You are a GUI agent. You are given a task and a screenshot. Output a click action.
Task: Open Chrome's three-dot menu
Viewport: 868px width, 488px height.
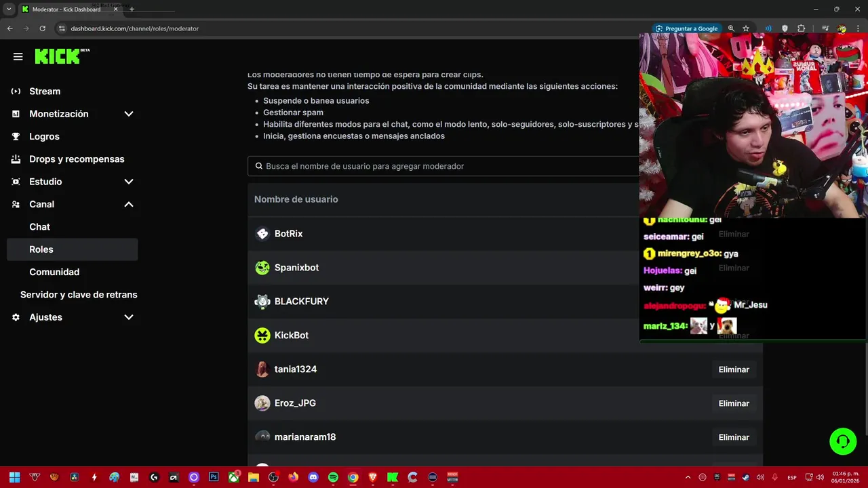coord(857,28)
